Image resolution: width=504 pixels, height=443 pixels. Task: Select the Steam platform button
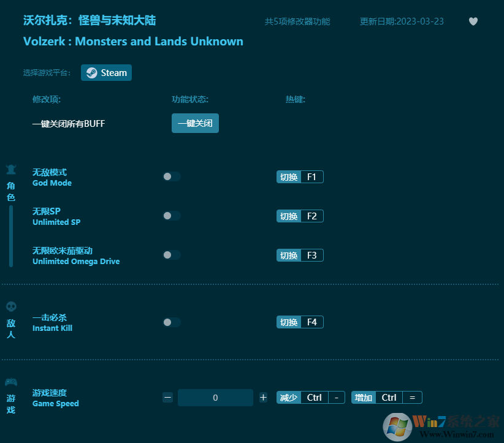tap(107, 72)
